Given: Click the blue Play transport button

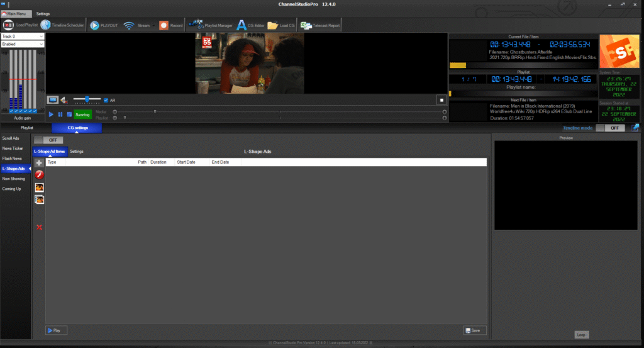Looking at the screenshot, I should coord(51,115).
